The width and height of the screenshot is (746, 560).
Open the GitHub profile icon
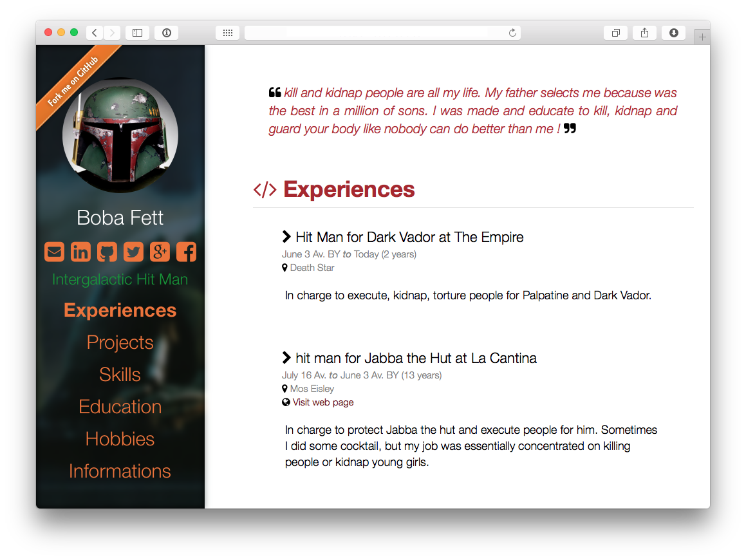click(x=107, y=252)
